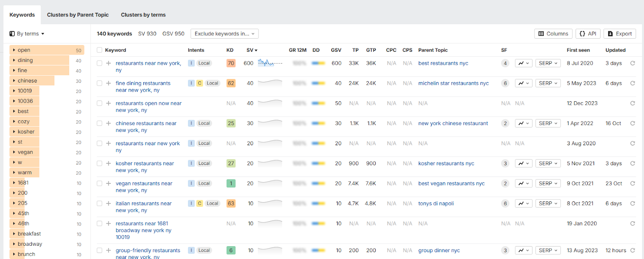Expand the 'chinese' term group
This screenshot has width=644, height=259.
click(x=14, y=81)
